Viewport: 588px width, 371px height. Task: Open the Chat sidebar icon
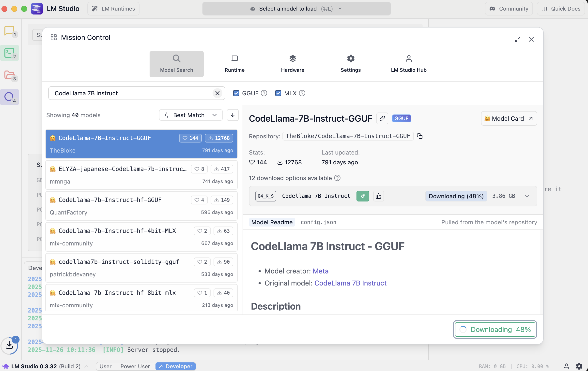(9, 31)
